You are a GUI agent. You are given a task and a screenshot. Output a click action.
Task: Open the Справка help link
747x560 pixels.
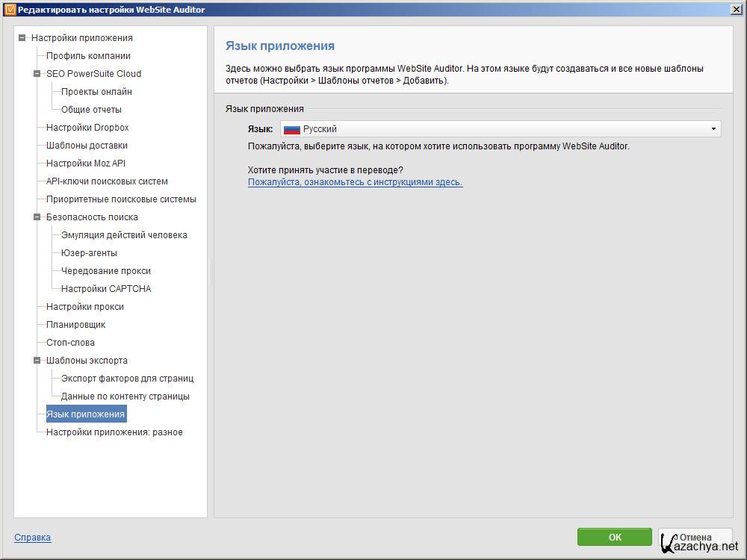(x=33, y=538)
